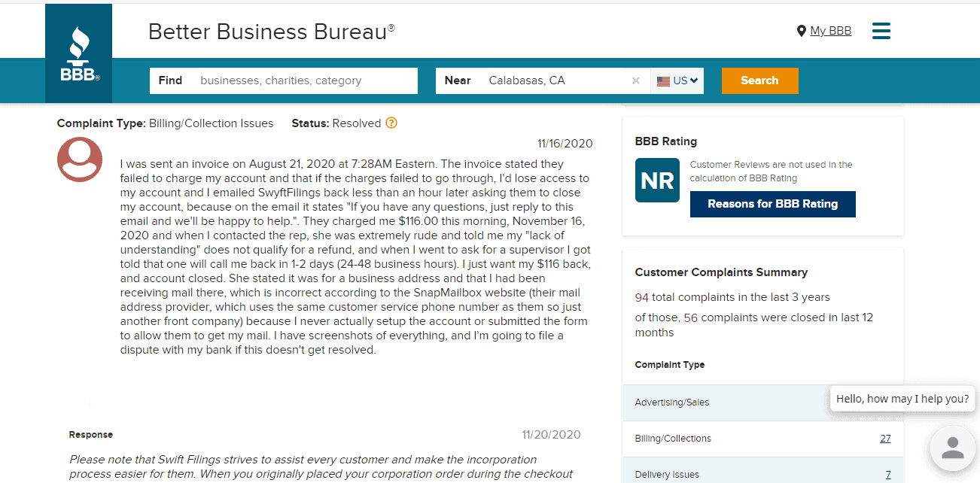The image size is (980, 483).
Task: Clear the Near location field
Action: pyautogui.click(x=636, y=80)
